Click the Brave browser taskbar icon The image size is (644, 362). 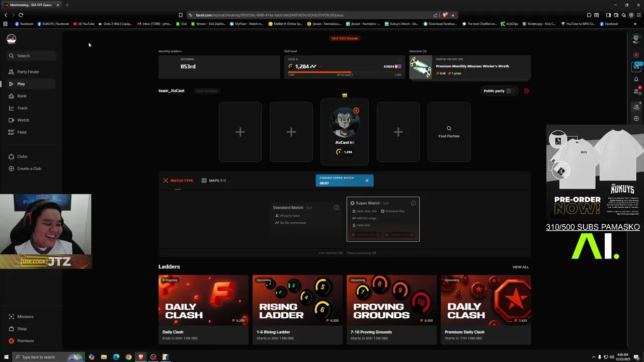(141, 357)
